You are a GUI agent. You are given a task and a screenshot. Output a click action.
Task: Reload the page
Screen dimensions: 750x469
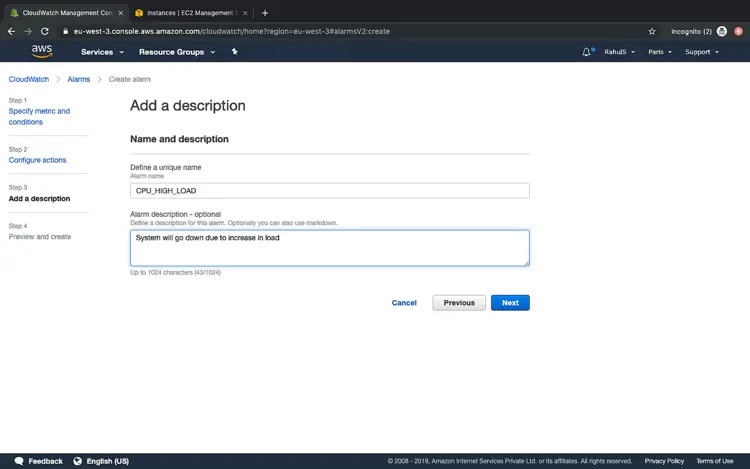45,31
